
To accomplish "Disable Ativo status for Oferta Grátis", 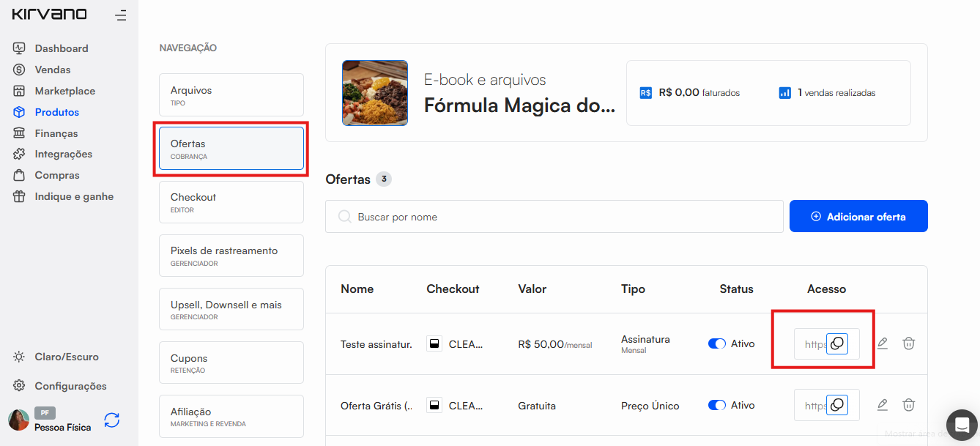I will click(716, 405).
